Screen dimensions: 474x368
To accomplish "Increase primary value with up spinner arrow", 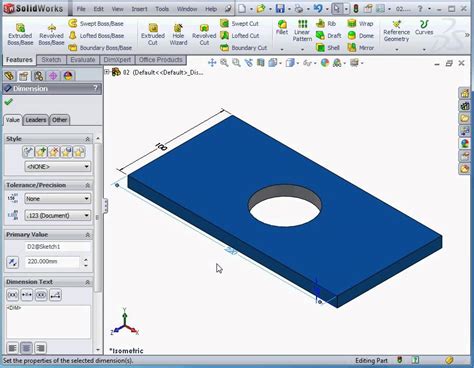I will tap(86, 260).
